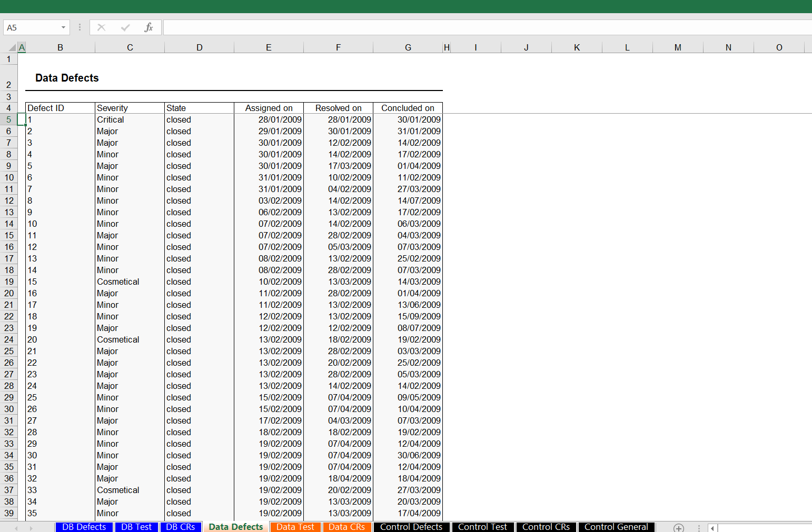Click assigned date 06/02/2009

click(269, 212)
